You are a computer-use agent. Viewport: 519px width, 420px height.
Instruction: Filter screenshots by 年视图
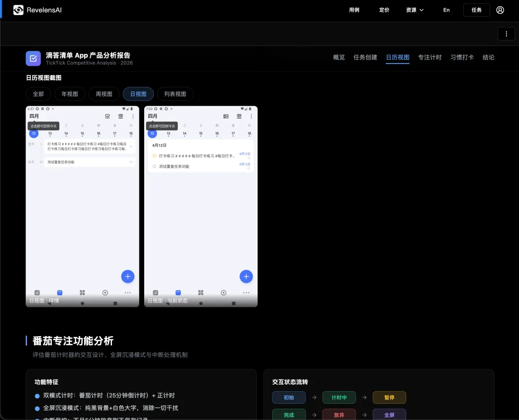[x=70, y=94]
